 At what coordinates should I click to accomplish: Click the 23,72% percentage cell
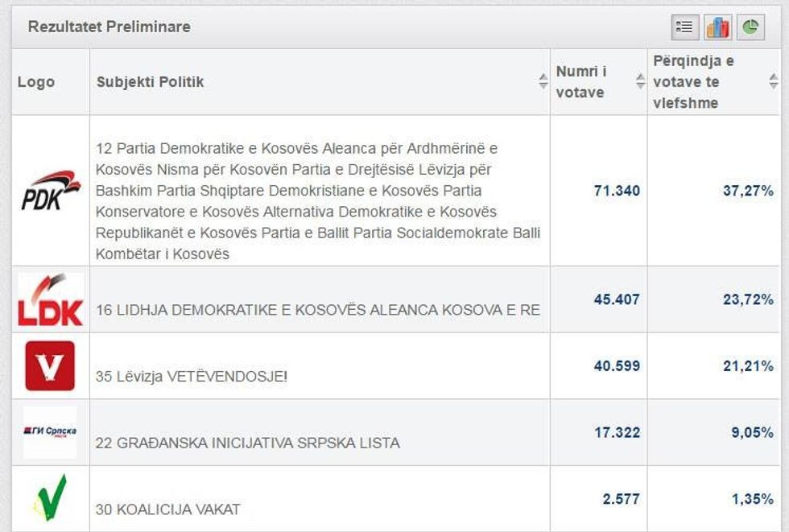tap(748, 299)
